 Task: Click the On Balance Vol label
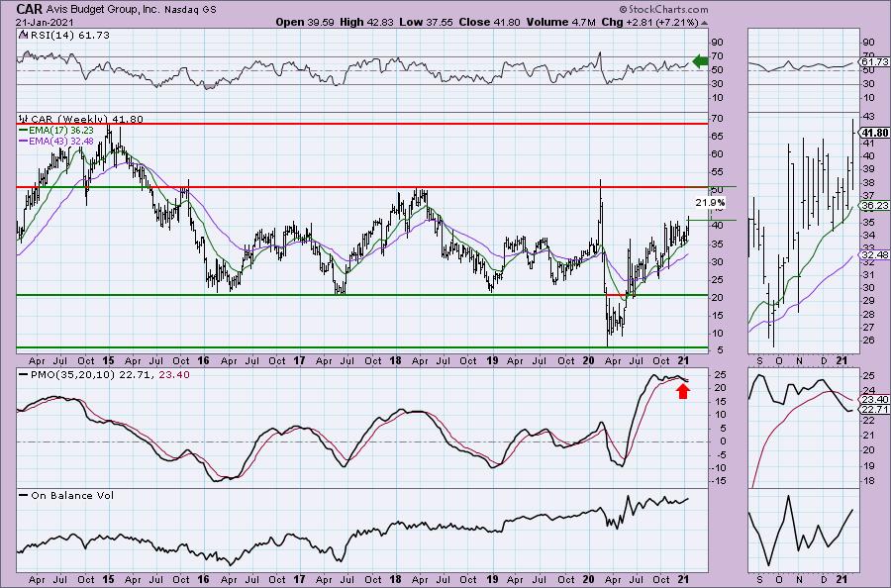pyautogui.click(x=72, y=495)
